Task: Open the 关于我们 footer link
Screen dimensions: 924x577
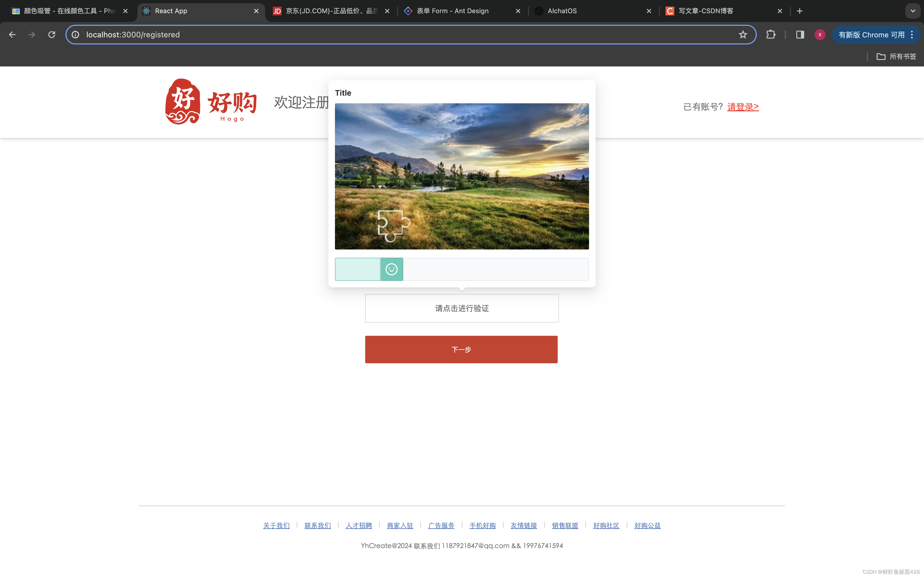Action: click(276, 525)
